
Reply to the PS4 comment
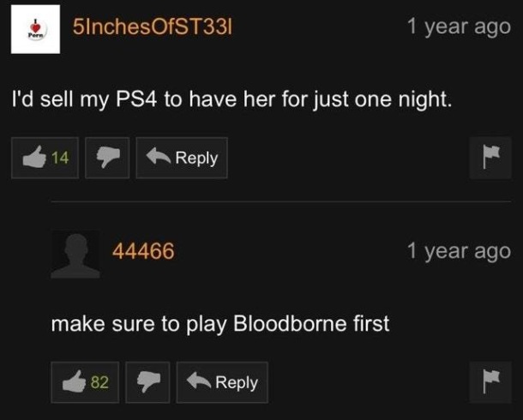(x=182, y=158)
